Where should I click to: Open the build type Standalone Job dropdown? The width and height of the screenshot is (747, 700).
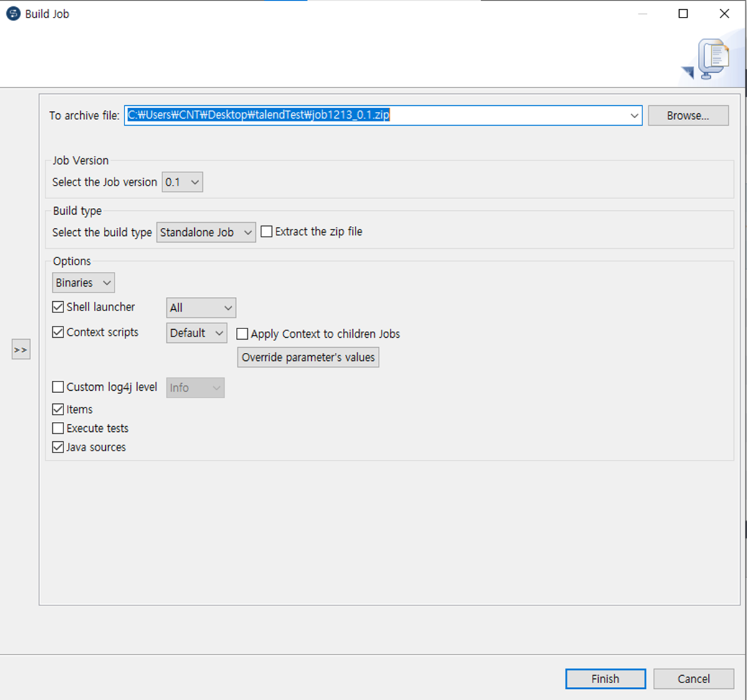pyautogui.click(x=206, y=232)
